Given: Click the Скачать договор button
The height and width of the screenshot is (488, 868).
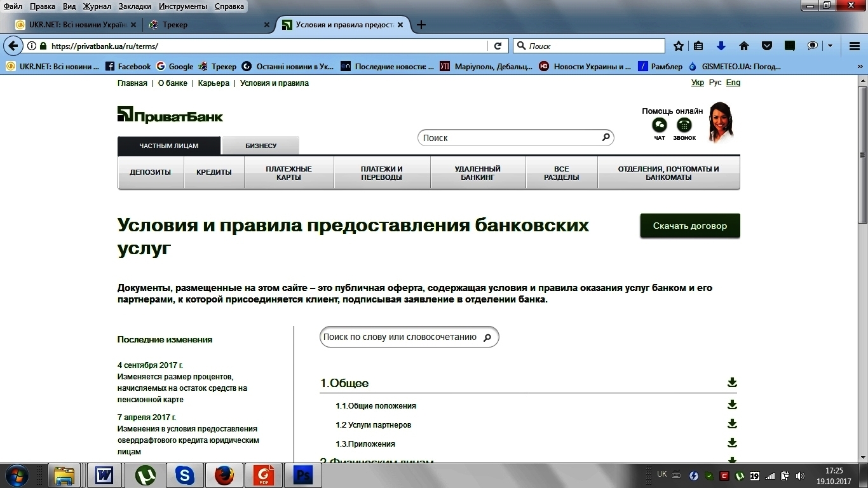Looking at the screenshot, I should pyautogui.click(x=689, y=226).
